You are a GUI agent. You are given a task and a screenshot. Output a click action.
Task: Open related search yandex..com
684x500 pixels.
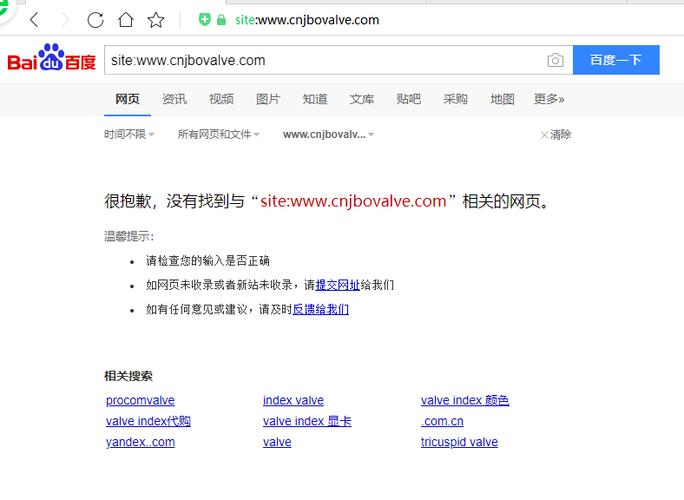[140, 442]
